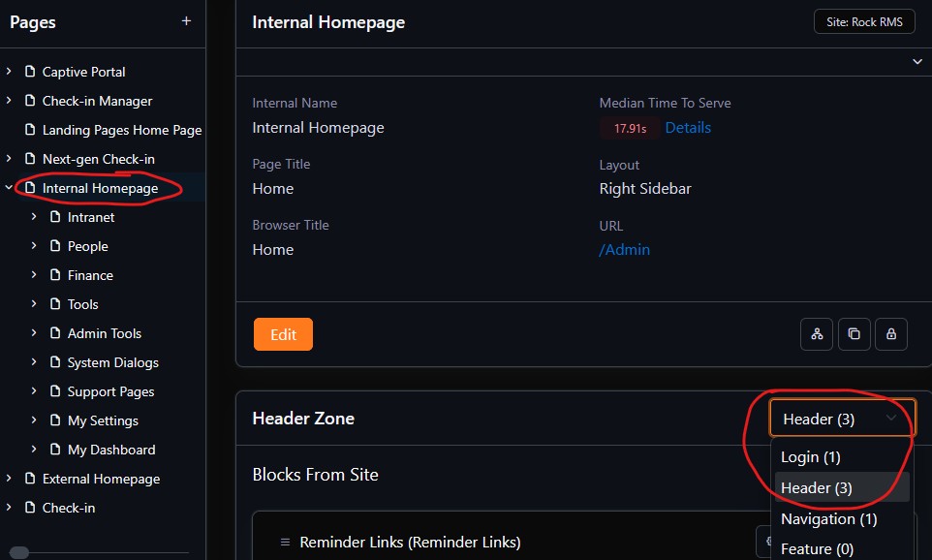Open the Details link for serve time
This screenshot has height=560, width=932.
pyautogui.click(x=688, y=128)
